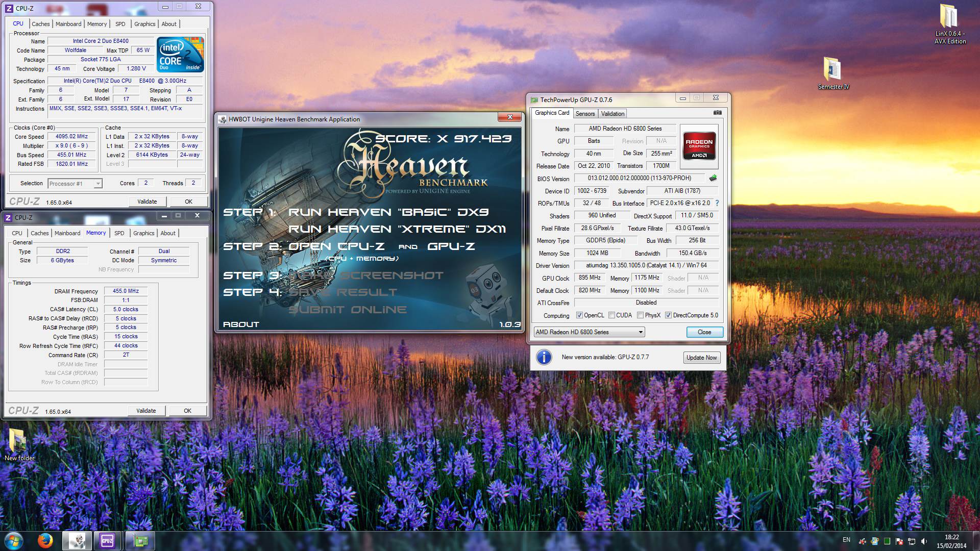Click the HWBOT Heaven title bar icon
Screen dimensions: 980x551
[x=223, y=119]
